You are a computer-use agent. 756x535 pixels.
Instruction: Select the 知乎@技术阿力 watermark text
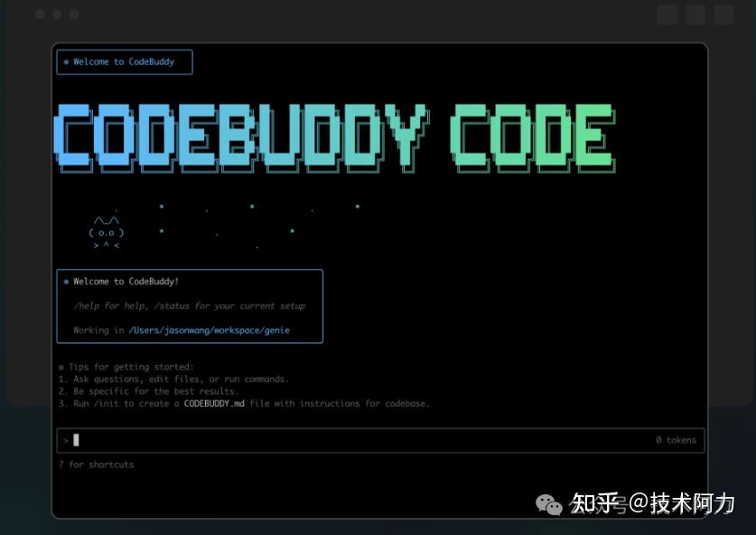[652, 506]
